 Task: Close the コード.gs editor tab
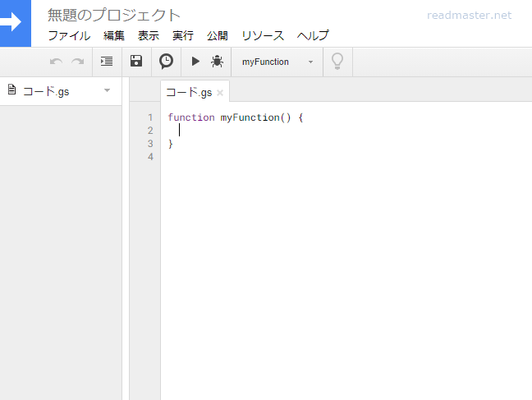click(x=219, y=93)
